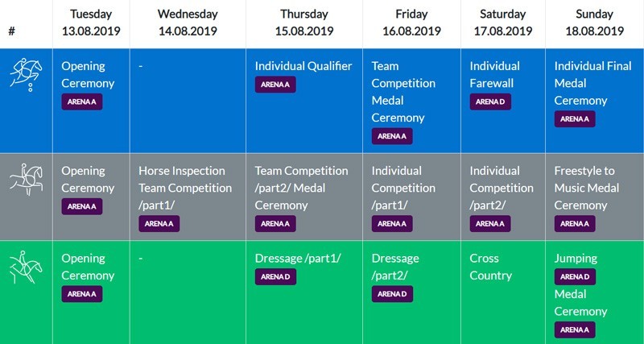Click Arena A badge under blue-row Opening Ceremony
The height and width of the screenshot is (344, 644).
82,102
